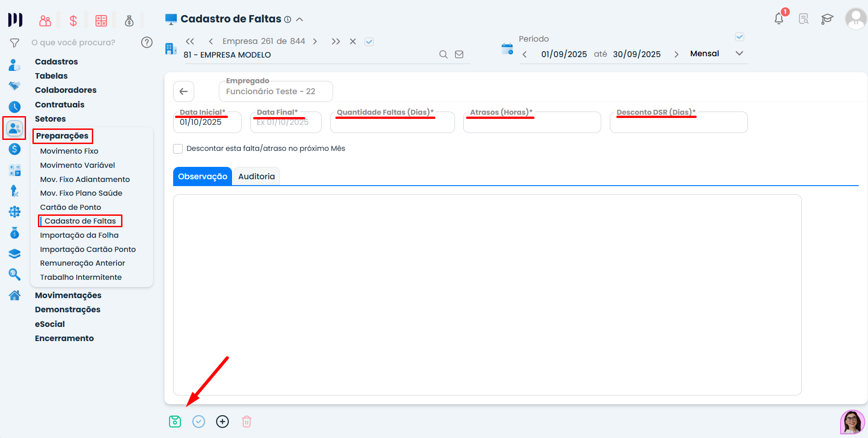Select the employee card sidebar icon

pos(15,128)
